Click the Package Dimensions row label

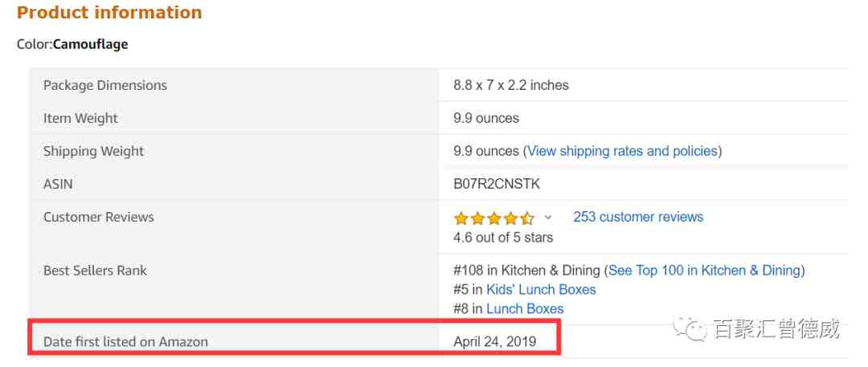[105, 85]
